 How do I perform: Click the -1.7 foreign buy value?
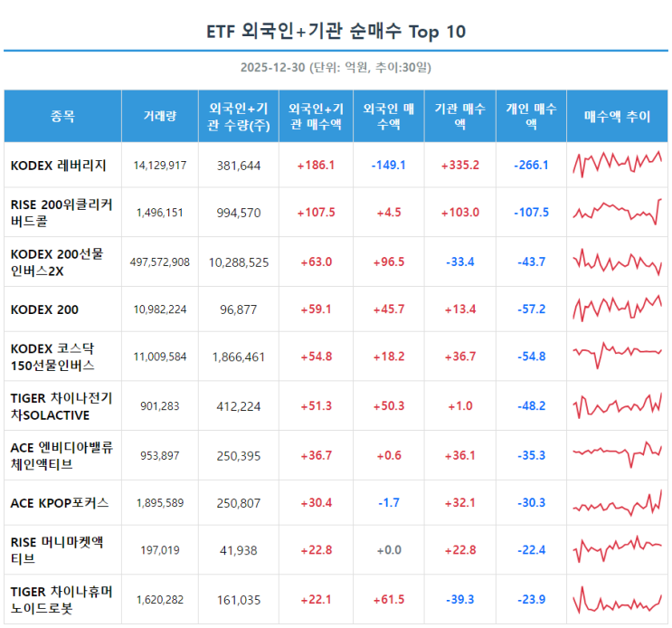pyautogui.click(x=389, y=503)
